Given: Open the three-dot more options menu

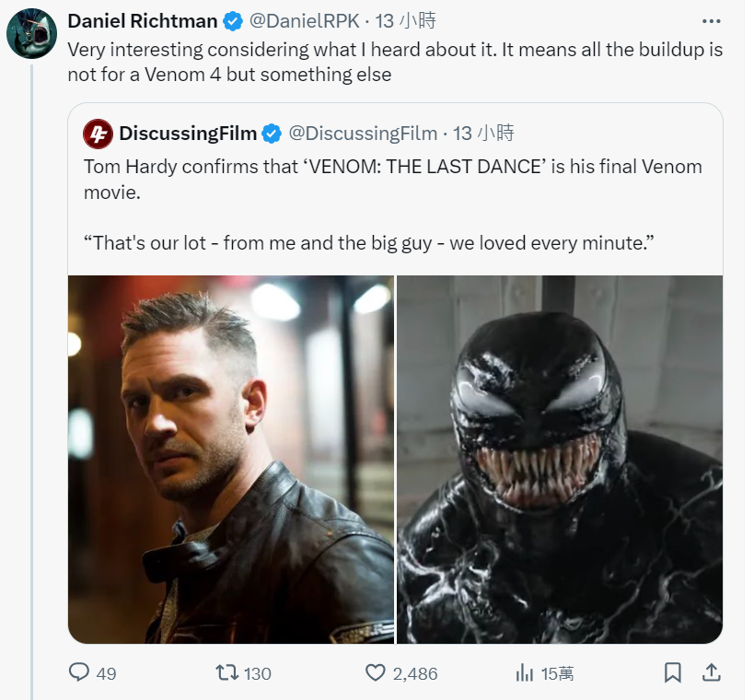Looking at the screenshot, I should coord(711,21).
